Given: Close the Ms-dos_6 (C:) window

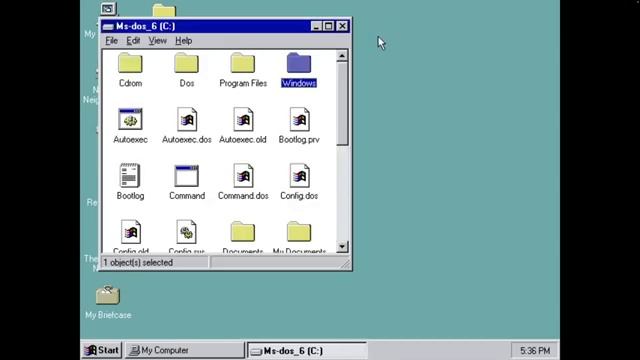Looking at the screenshot, I should [x=342, y=27].
